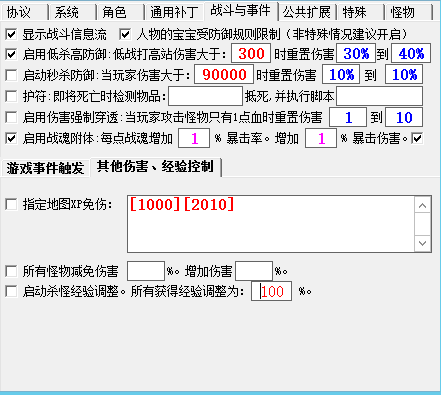Toggle checkbox after 暴击伤害
Image resolution: width=441 pixels, height=395 pixels.
coord(417,138)
